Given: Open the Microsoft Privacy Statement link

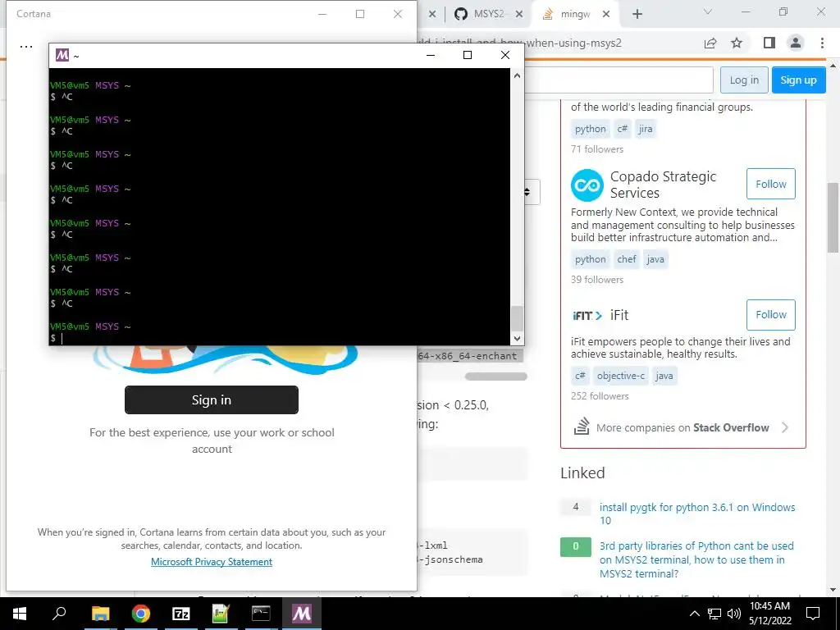Looking at the screenshot, I should point(212,562).
